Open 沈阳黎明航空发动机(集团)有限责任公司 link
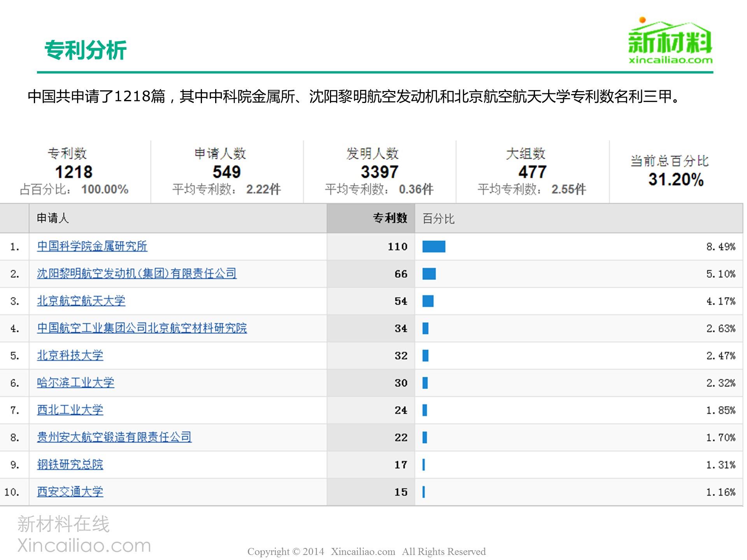The width and height of the screenshot is (747, 560). pyautogui.click(x=137, y=274)
